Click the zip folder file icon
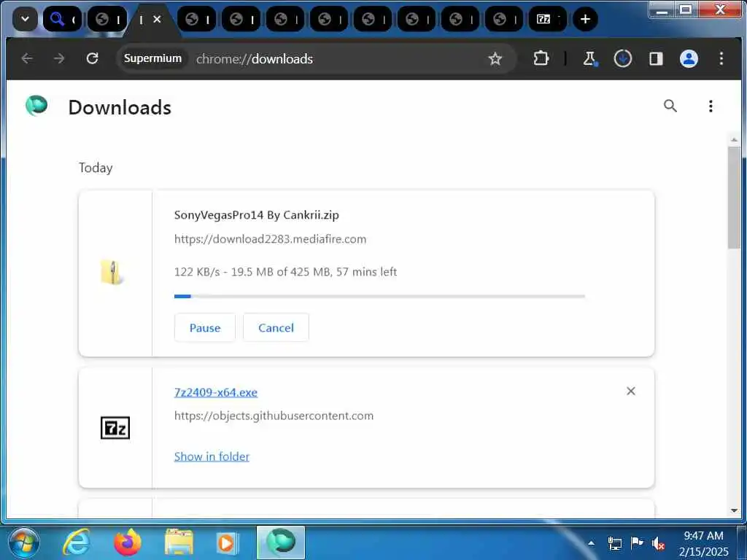The image size is (747, 560). tap(112, 273)
